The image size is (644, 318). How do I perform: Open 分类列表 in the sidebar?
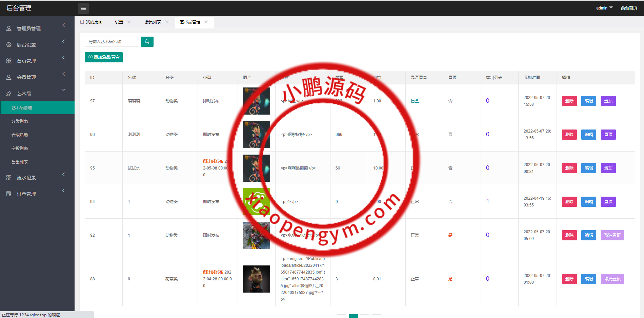20,121
